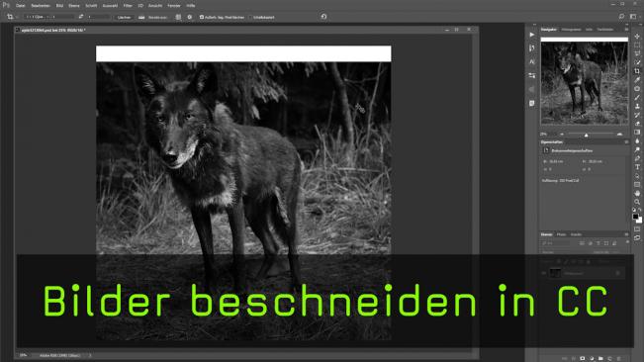Image resolution: width=644 pixels, height=362 pixels.
Task: Open the Filter menu
Action: (128, 6)
